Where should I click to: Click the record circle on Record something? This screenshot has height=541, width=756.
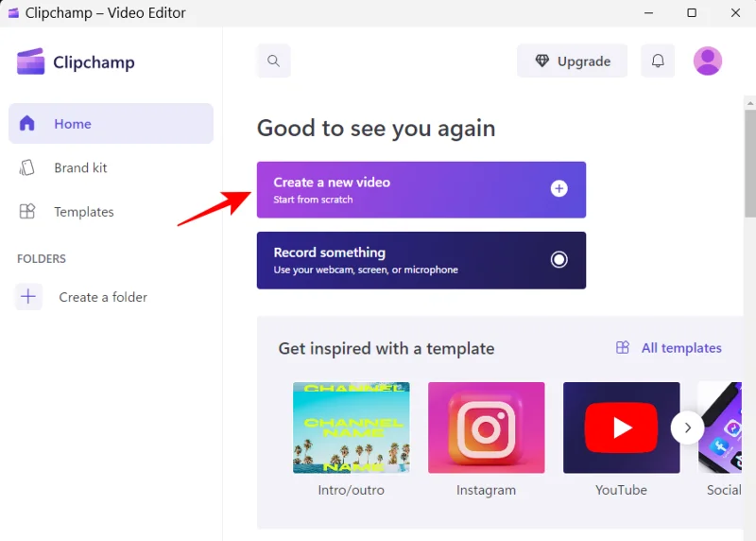(x=558, y=260)
